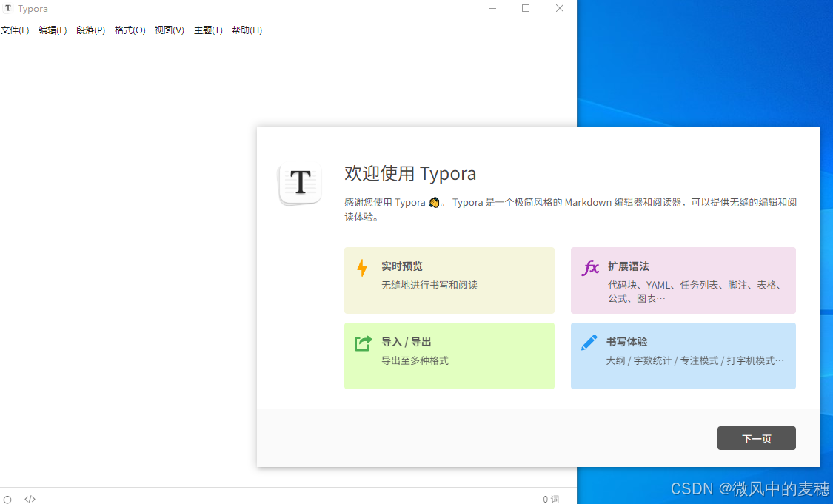Image resolution: width=833 pixels, height=504 pixels.
Task: Maximize the Typora main window
Action: coord(526,8)
